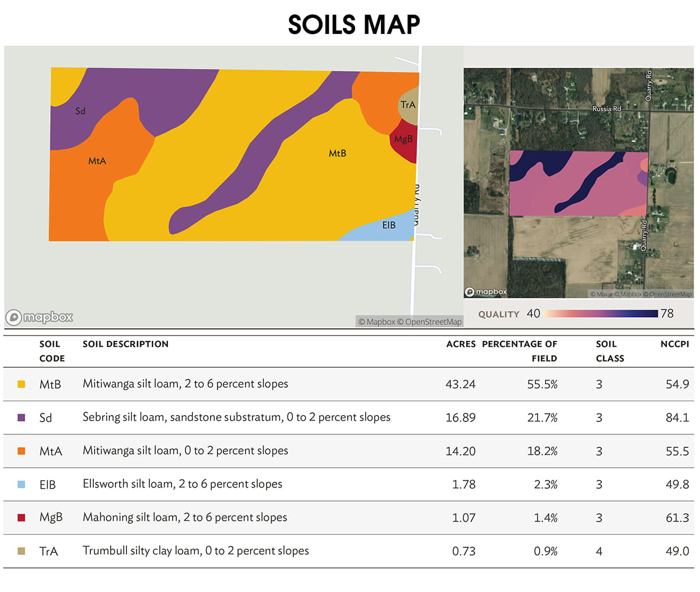The height and width of the screenshot is (592, 700).
Task: Click the Acres column header
Action: 461,344
